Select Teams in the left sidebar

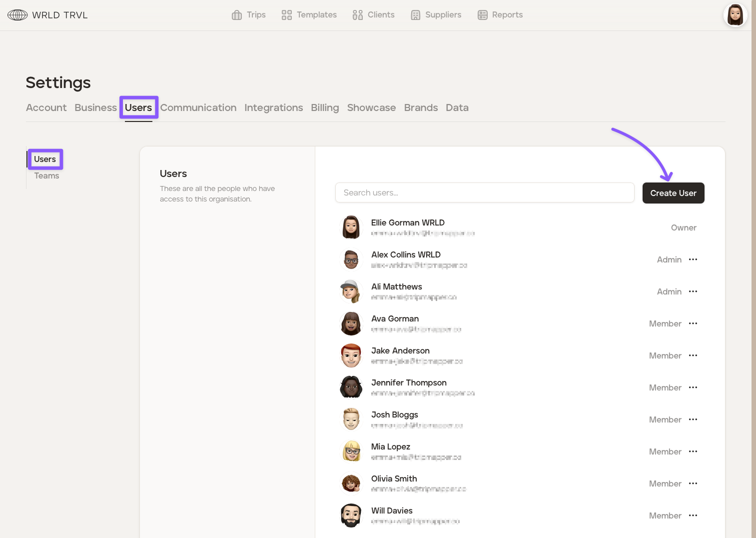pos(46,176)
